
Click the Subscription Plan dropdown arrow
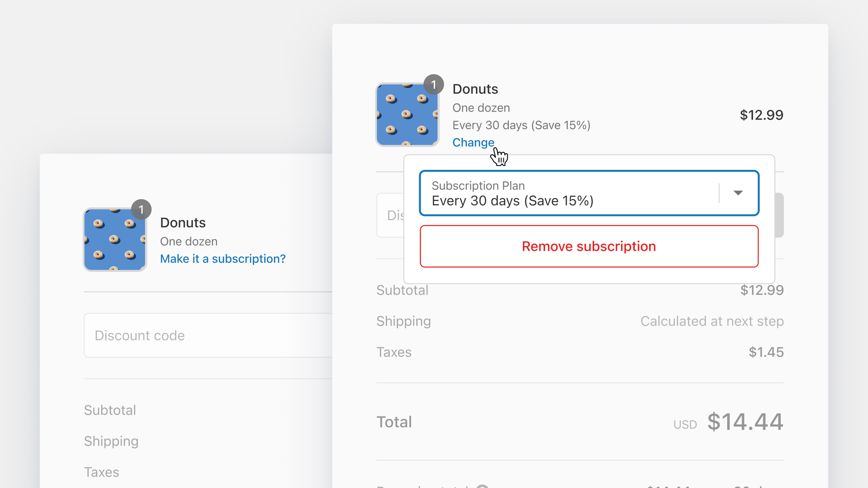pos(738,193)
